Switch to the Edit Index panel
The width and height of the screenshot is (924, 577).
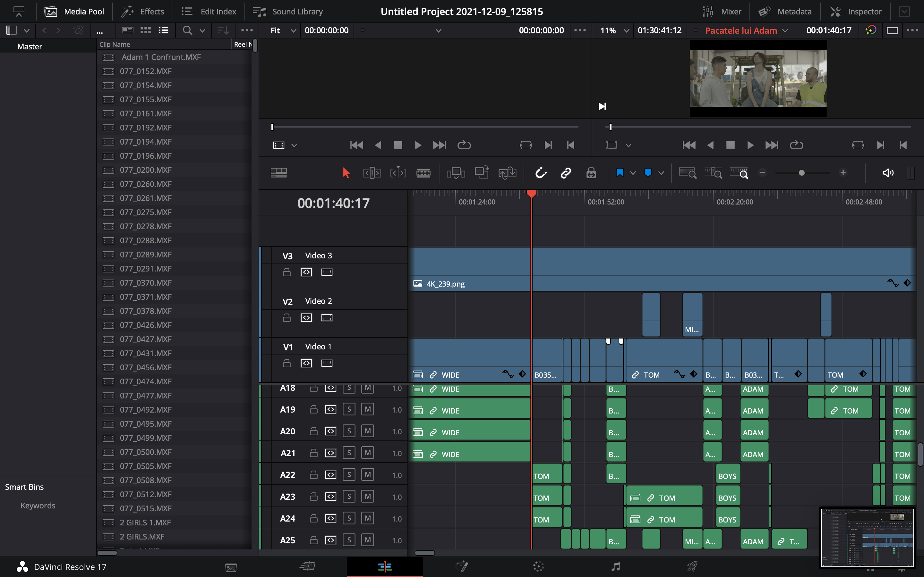point(209,11)
